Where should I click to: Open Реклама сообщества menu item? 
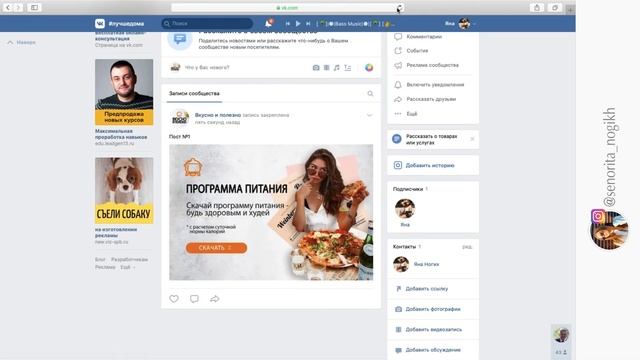point(433,65)
